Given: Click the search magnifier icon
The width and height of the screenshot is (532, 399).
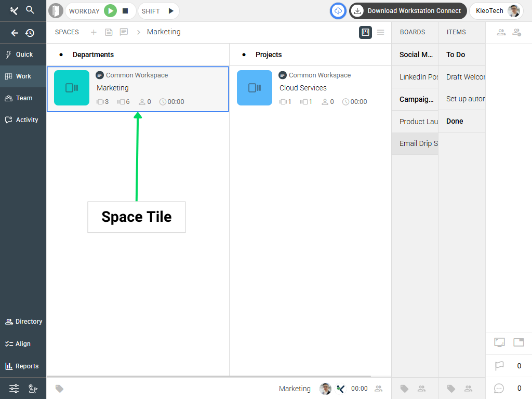Looking at the screenshot, I should tap(30, 10).
